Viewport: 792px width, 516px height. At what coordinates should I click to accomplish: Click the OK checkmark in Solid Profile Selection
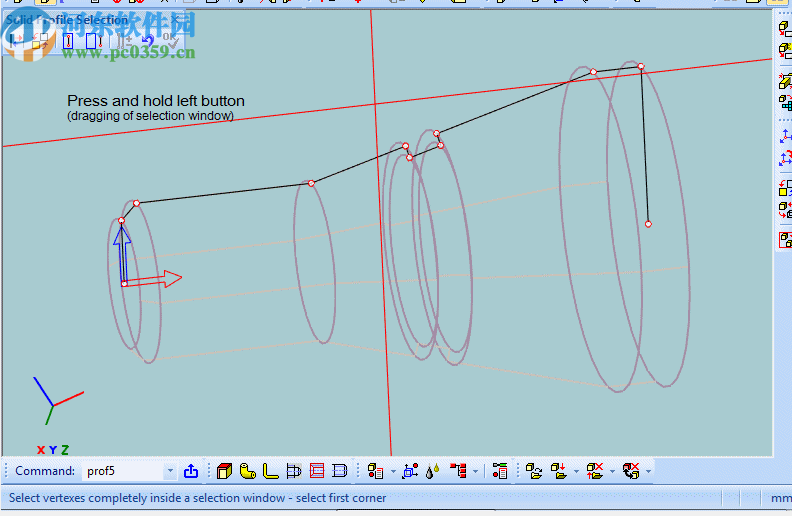pos(171,40)
